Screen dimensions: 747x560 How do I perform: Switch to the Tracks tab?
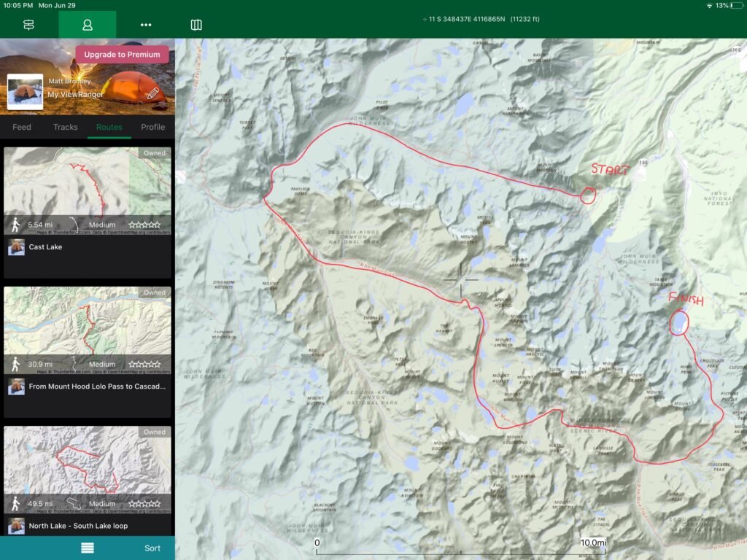point(65,127)
